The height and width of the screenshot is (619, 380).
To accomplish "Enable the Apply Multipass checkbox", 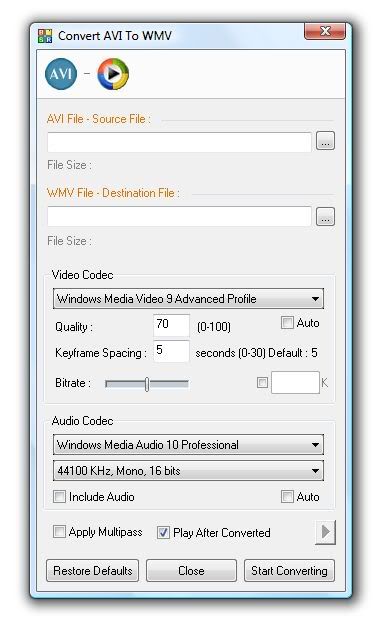I will pos(59,532).
